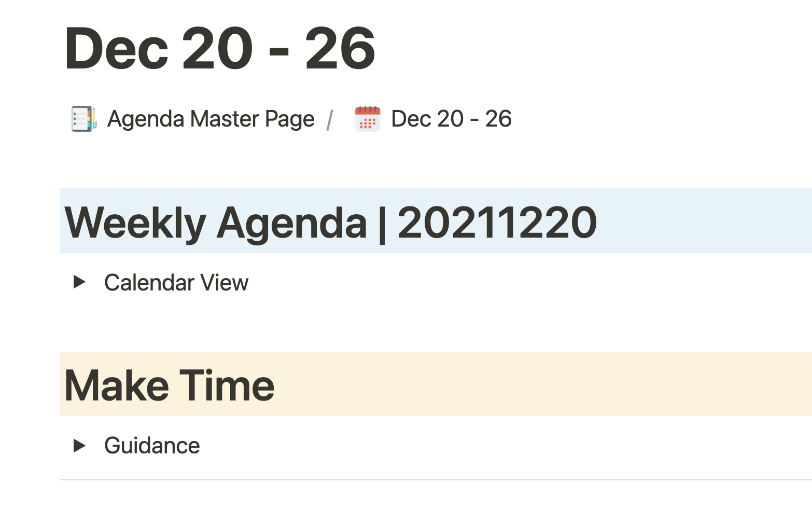Open the Agenda Master Page link
The height and width of the screenshot is (526, 812).
point(211,119)
